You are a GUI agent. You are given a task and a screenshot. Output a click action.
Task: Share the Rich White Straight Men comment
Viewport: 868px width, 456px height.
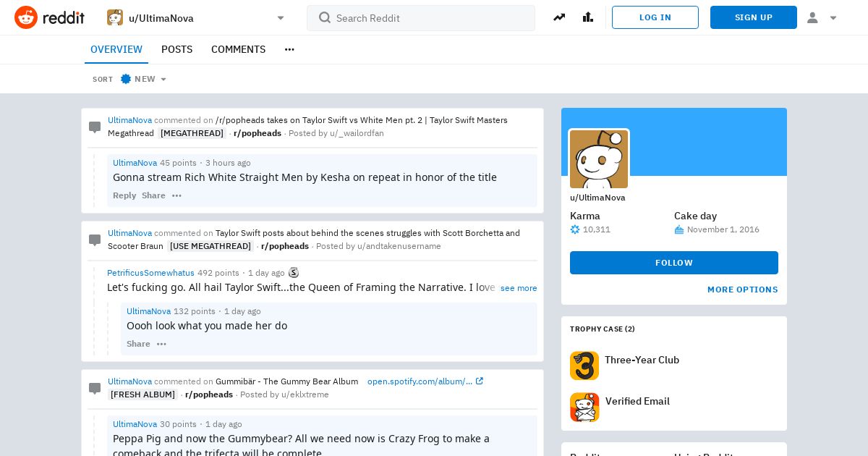153,195
